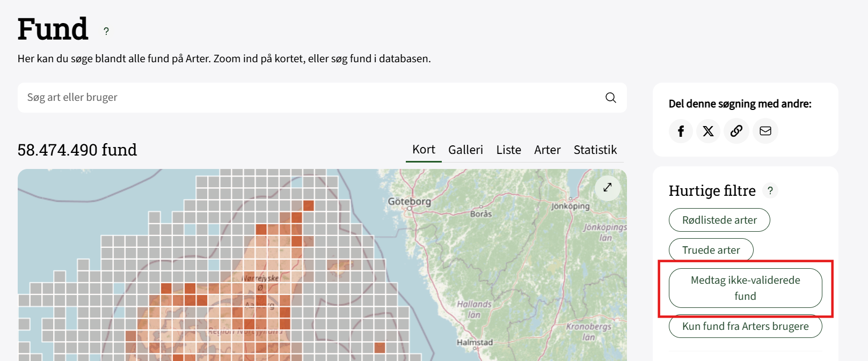Toggle Kun fund fra Arters brugere
868x361 pixels.
[746, 326]
